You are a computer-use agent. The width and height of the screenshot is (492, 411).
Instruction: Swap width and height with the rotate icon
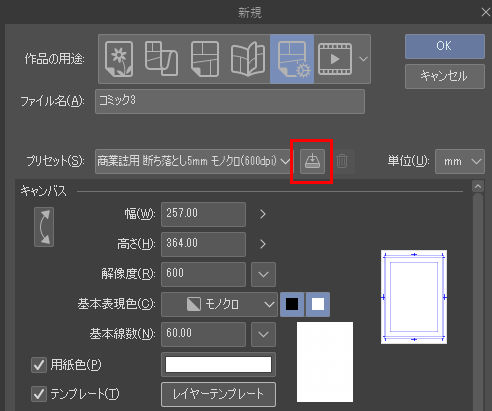click(x=44, y=227)
